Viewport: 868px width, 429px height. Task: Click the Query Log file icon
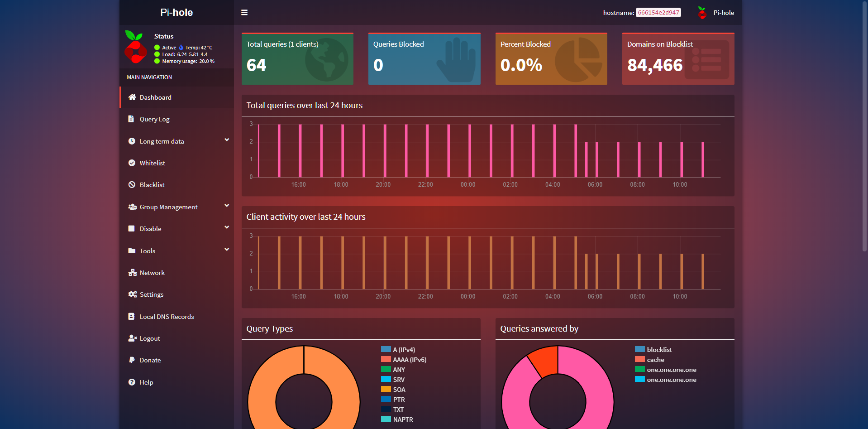(x=131, y=119)
